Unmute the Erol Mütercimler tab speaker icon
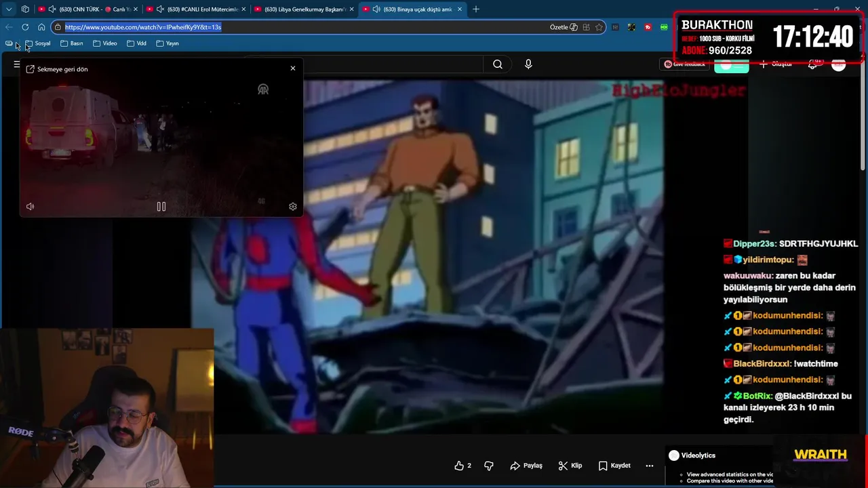This screenshot has width=868, height=488. [160, 9]
